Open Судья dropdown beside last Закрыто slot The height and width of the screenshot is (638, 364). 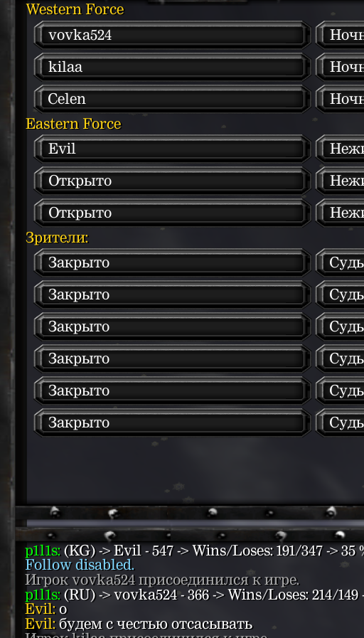[340, 422]
